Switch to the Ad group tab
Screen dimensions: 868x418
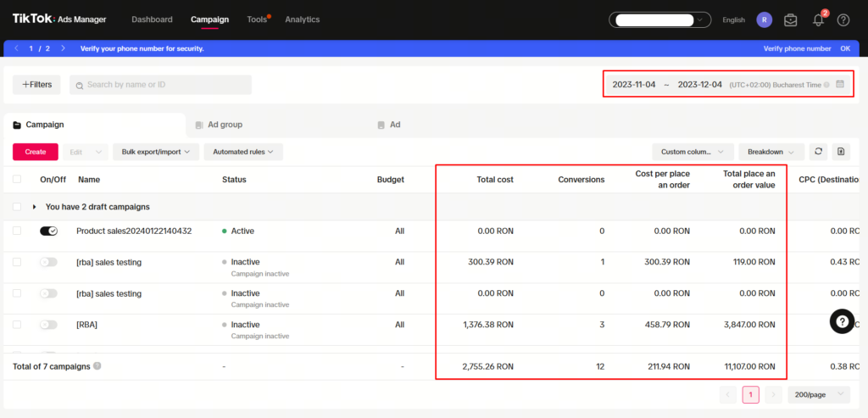[x=220, y=125]
